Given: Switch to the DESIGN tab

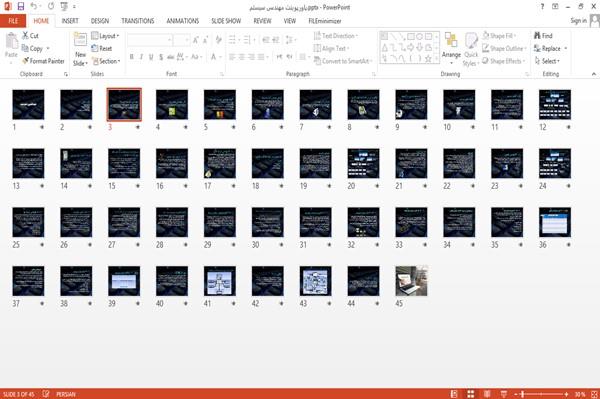Looking at the screenshot, I should click(99, 21).
